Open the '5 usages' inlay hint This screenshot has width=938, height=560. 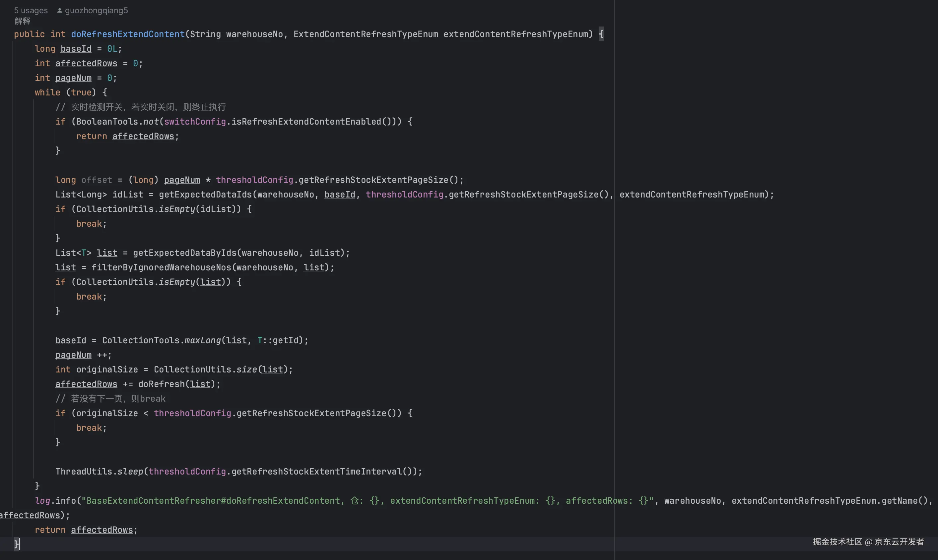(31, 11)
